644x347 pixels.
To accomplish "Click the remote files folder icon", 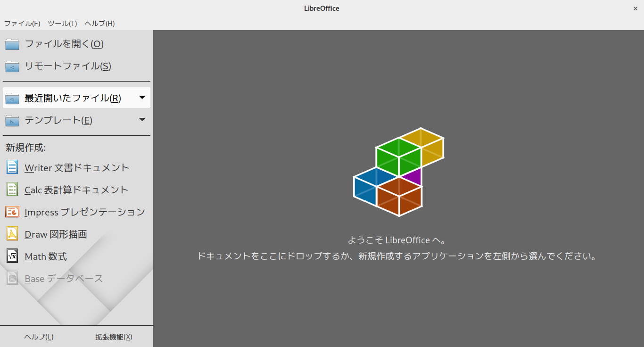I will tap(12, 66).
